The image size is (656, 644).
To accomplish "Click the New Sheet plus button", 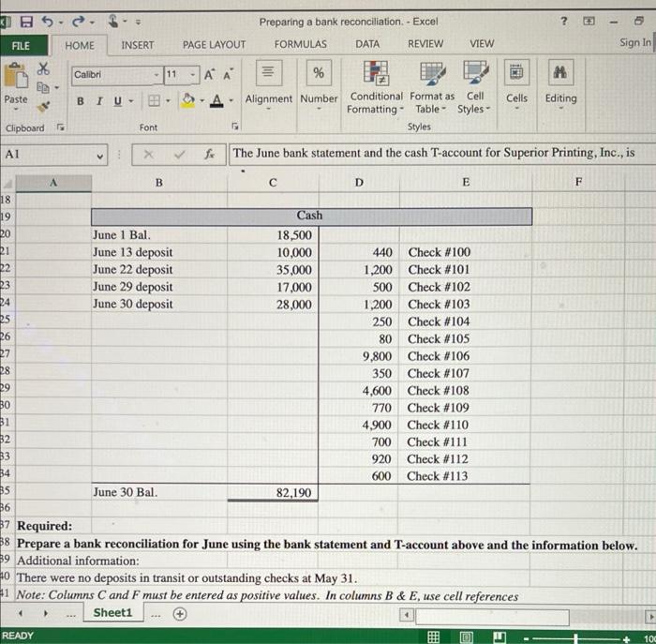I will (180, 614).
